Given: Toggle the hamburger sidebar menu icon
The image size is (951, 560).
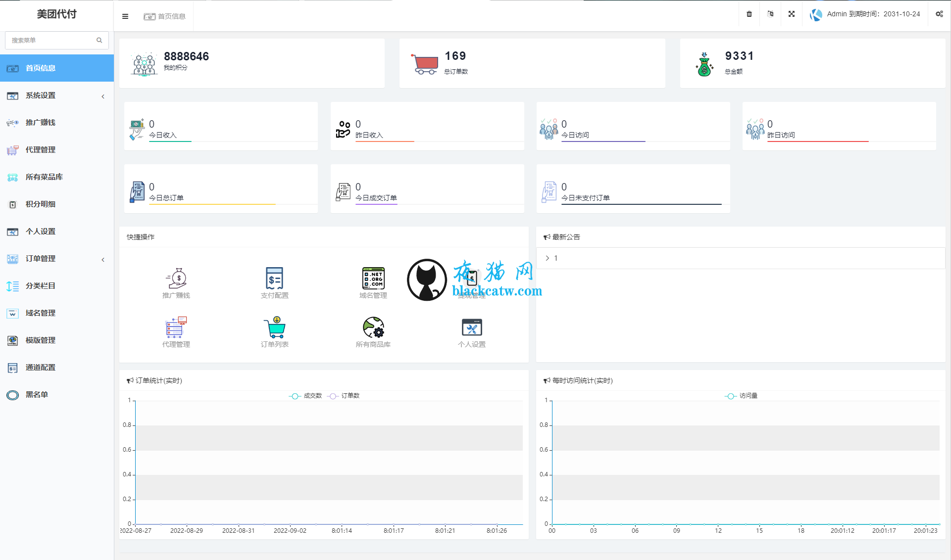Looking at the screenshot, I should pos(125,16).
